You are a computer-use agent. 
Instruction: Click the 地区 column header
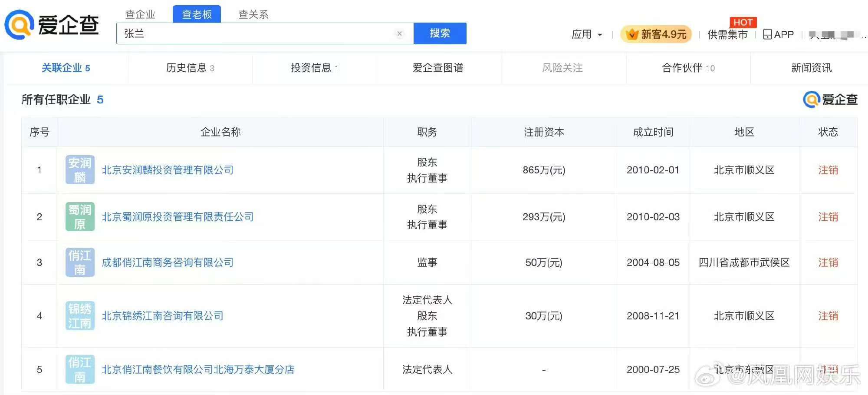[744, 132]
